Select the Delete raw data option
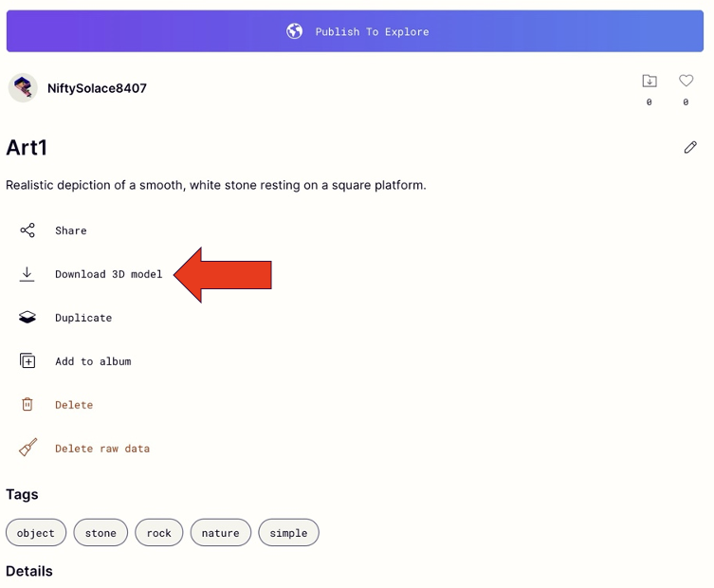The width and height of the screenshot is (714, 588). (x=102, y=449)
